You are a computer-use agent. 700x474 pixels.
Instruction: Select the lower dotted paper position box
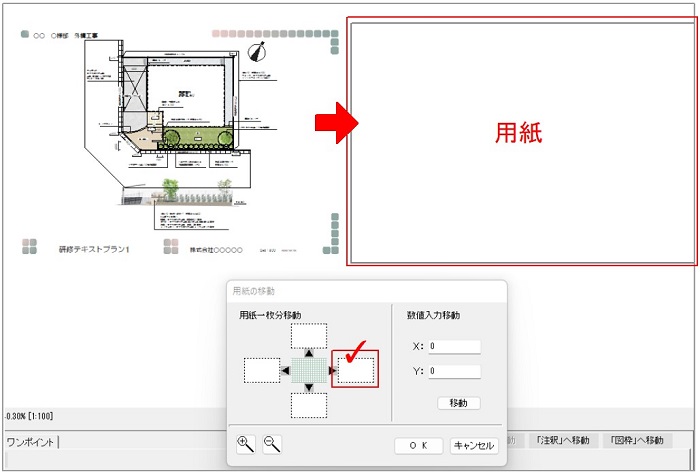coord(309,405)
